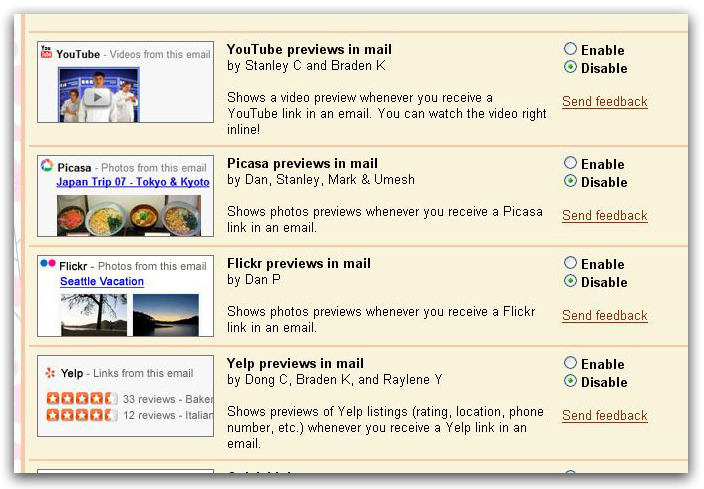Open Send feedback link for Picasa previews

604,216
